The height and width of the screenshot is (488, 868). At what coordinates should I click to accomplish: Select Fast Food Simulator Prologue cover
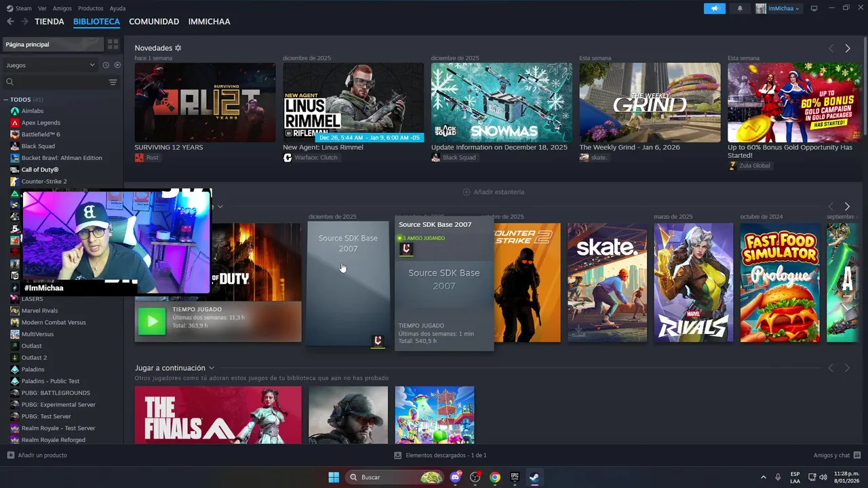click(780, 283)
